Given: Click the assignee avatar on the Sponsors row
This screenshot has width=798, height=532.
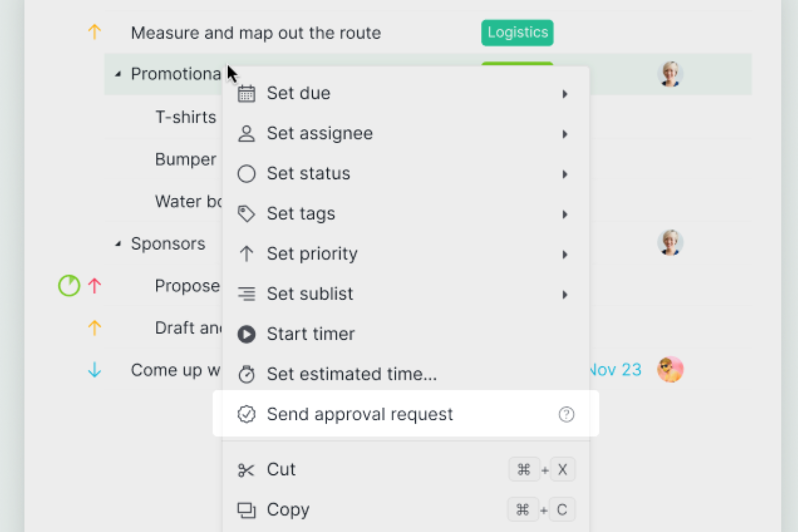Looking at the screenshot, I should (670, 243).
